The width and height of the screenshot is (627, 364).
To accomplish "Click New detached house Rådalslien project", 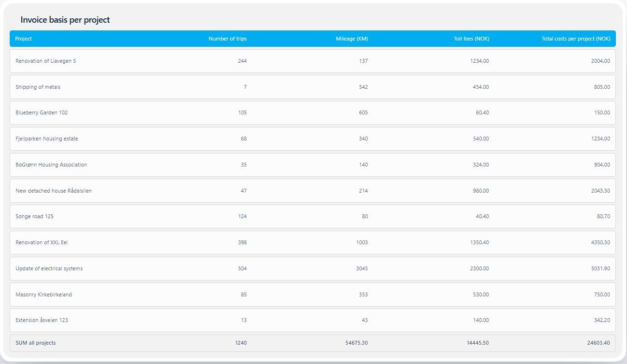I will [x=54, y=191].
